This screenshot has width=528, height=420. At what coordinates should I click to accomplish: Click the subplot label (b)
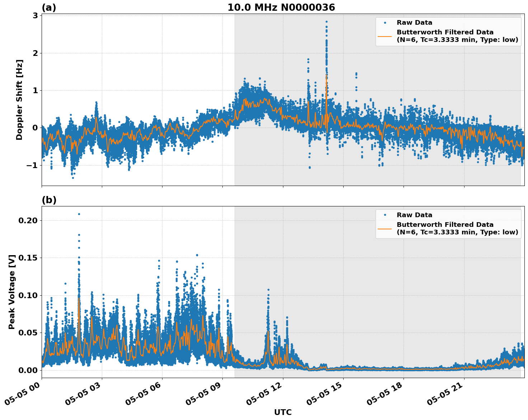click(49, 200)
